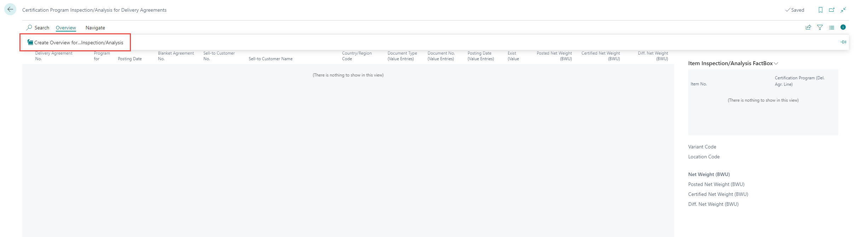Click the Sell-to Customer Name column header
This screenshot has height=237, width=868.
(x=270, y=59)
